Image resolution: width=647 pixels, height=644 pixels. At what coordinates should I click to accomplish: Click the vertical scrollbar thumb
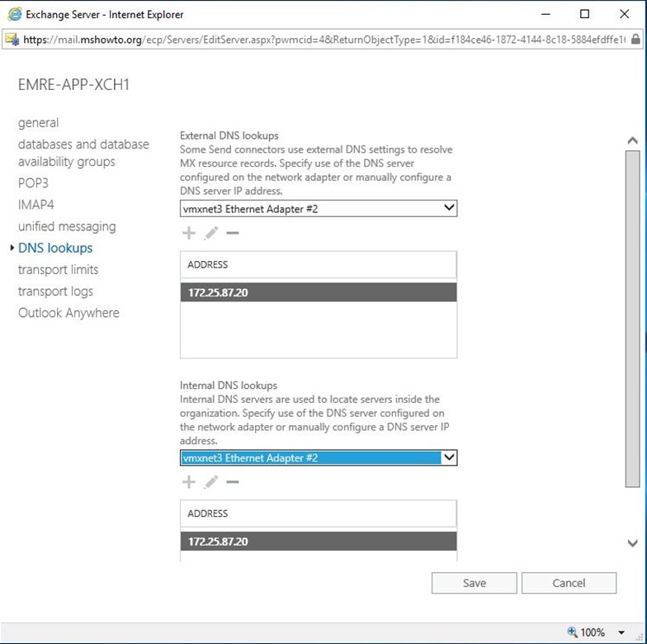tap(632, 319)
